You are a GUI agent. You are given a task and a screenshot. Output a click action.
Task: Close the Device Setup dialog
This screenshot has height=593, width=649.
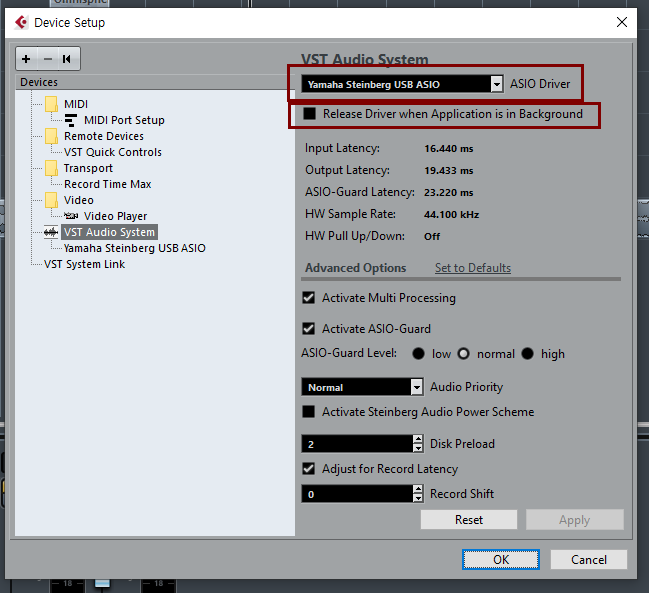point(622,22)
